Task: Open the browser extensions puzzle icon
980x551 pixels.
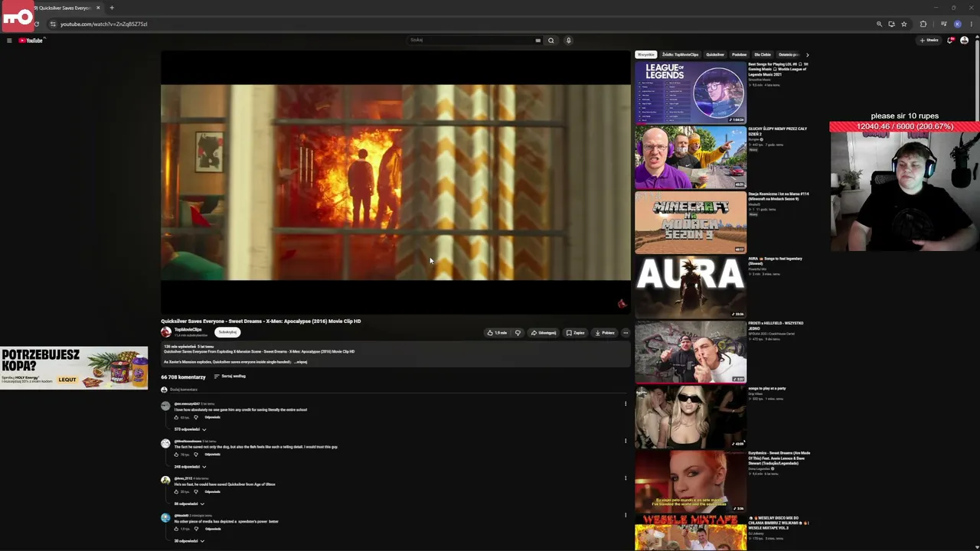Action: pos(923,24)
